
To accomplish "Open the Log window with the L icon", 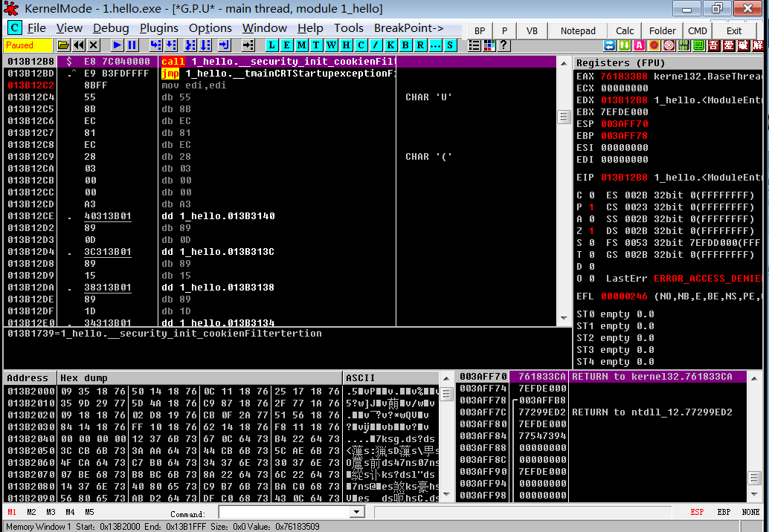I will click(271, 45).
